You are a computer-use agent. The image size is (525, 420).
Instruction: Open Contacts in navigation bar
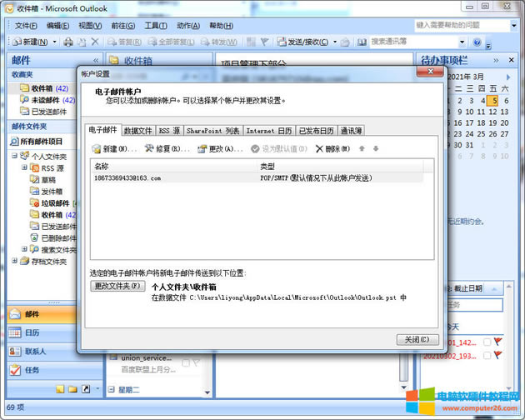(x=42, y=351)
